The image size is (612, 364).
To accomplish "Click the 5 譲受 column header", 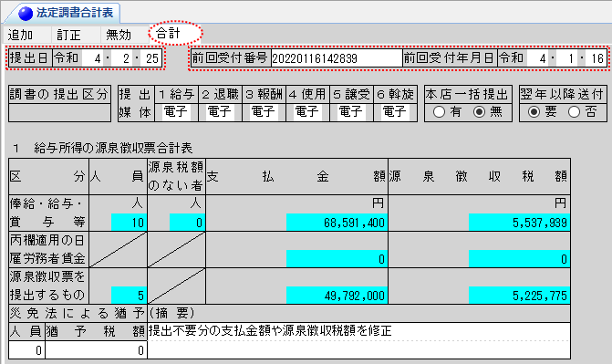I will coord(351,95).
